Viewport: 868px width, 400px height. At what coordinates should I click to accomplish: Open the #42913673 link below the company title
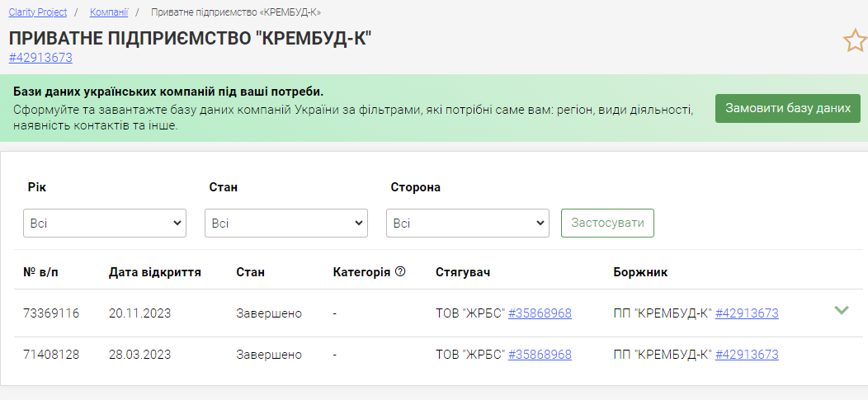40,58
